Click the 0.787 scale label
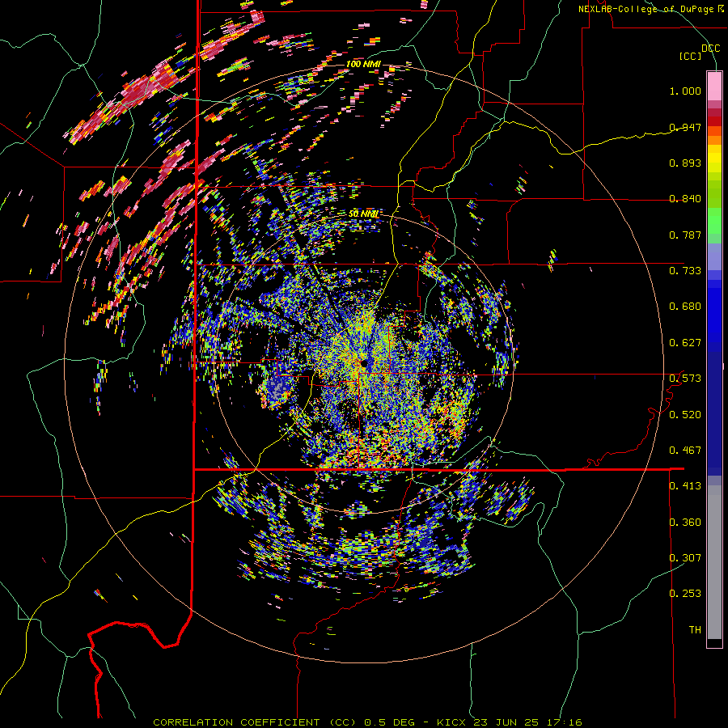This screenshot has width=728, height=728. tap(685, 235)
